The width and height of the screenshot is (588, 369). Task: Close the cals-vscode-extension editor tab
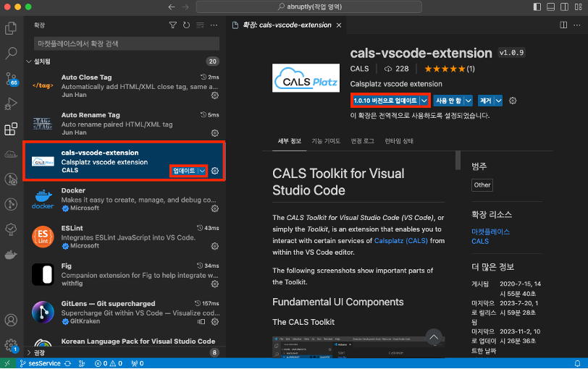339,25
